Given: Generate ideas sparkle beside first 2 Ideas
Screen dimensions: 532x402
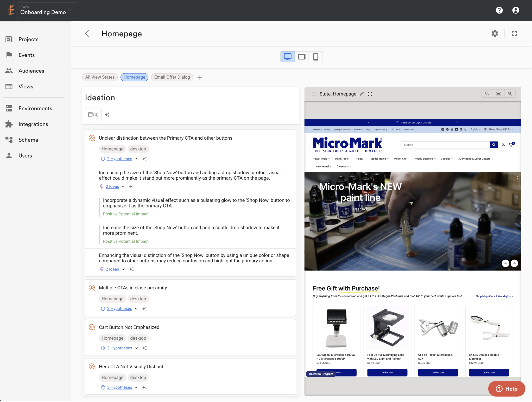Looking at the screenshot, I should 131,186.
